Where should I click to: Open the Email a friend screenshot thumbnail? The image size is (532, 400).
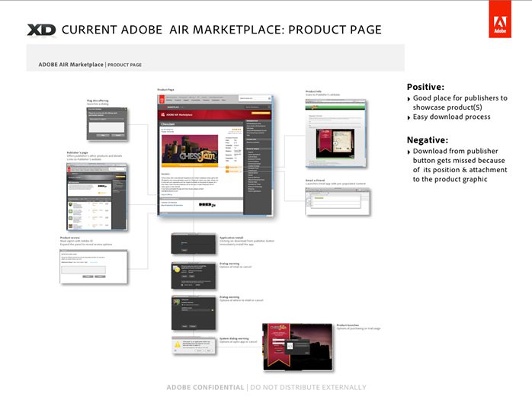coord(338,202)
